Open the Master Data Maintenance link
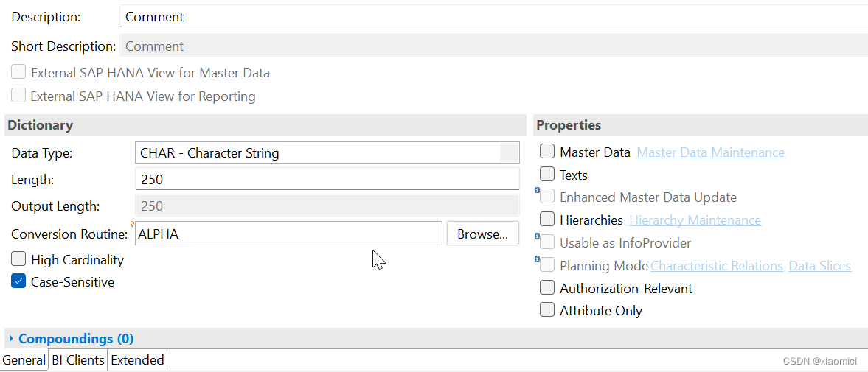Viewport: 868px width, 372px height. 711,152
